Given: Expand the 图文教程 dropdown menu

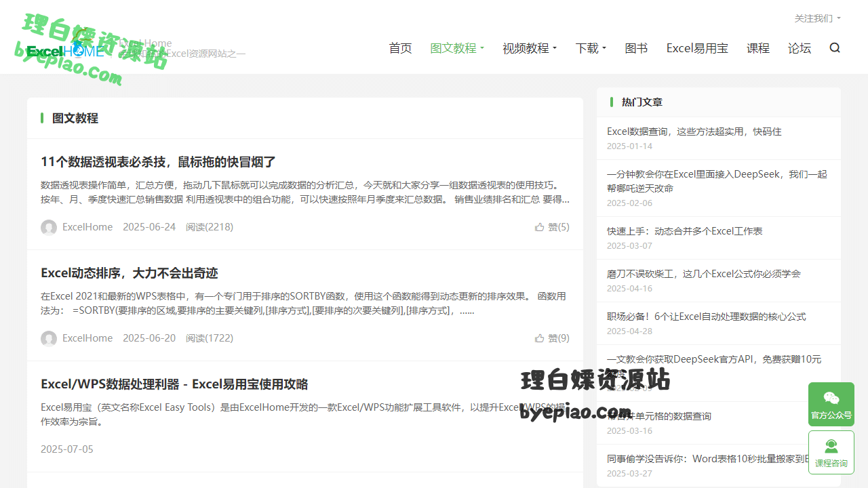Looking at the screenshot, I should pyautogui.click(x=457, y=48).
